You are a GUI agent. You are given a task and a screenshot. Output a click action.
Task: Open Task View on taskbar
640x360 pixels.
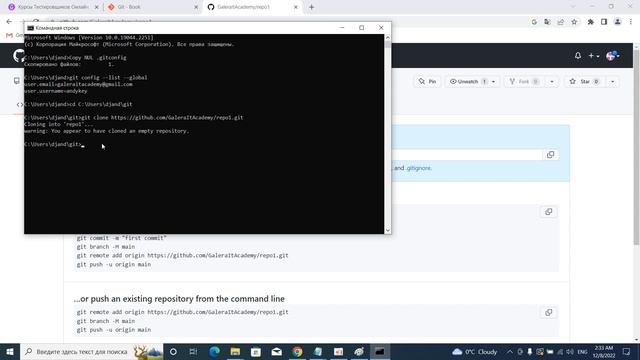[193, 351]
